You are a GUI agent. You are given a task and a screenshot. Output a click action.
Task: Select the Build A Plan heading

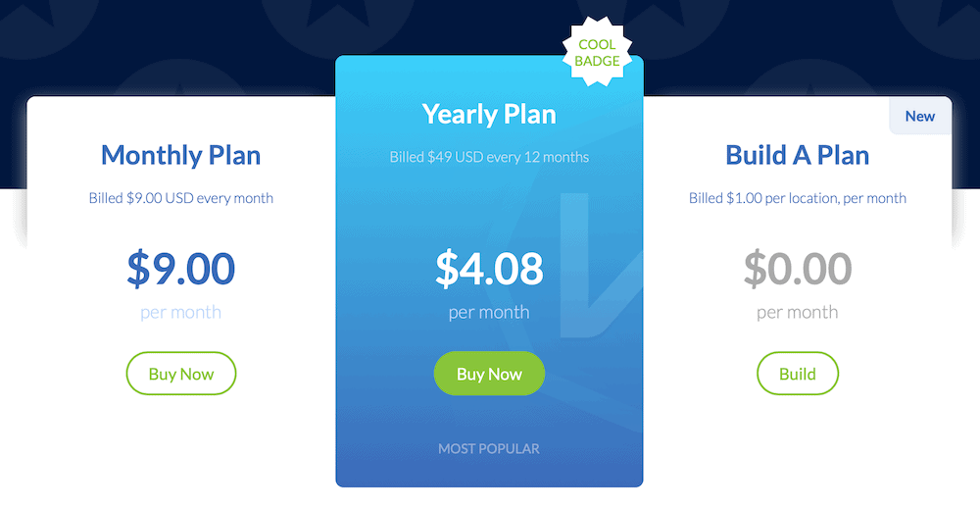point(798,155)
